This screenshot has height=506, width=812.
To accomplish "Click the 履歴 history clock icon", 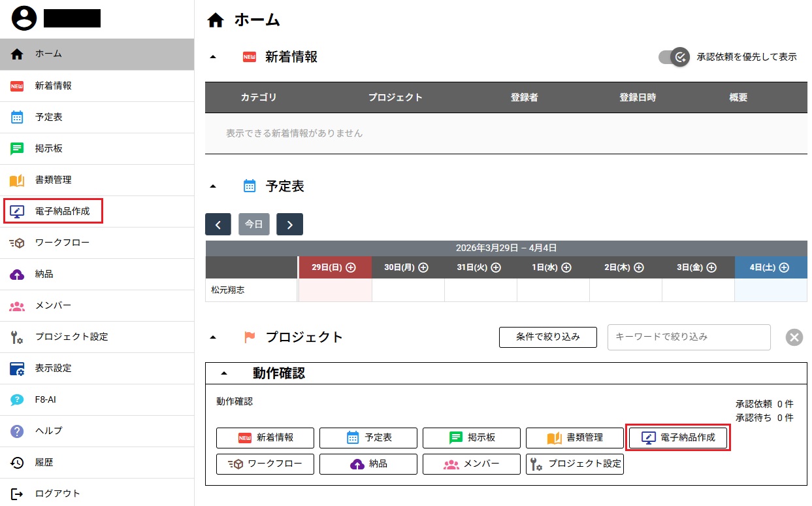I will pos(17,462).
